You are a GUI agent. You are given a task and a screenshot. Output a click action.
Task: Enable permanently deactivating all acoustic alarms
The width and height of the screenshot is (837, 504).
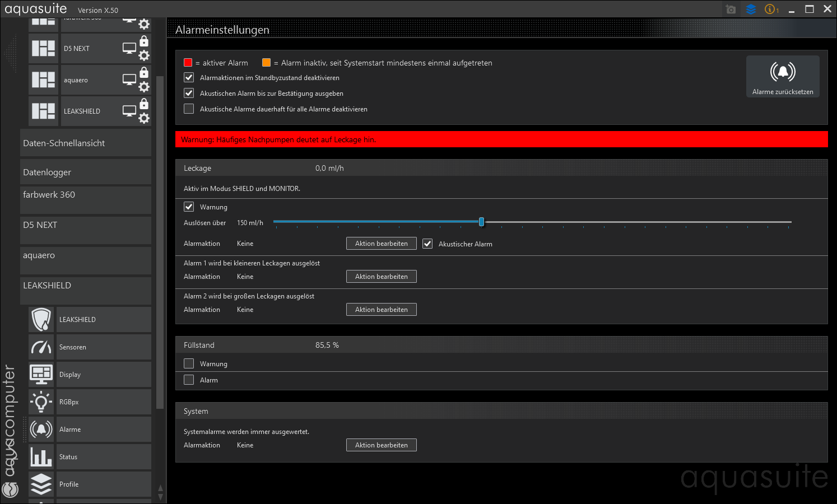pos(189,109)
